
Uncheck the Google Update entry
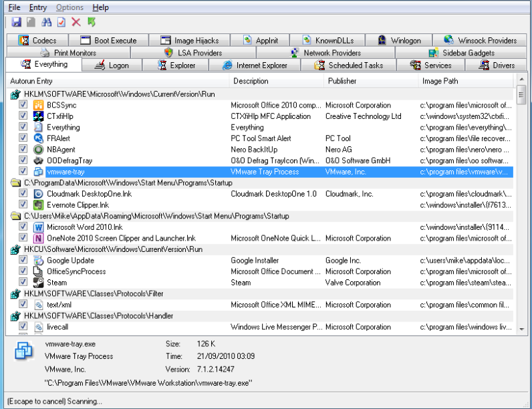(x=23, y=260)
